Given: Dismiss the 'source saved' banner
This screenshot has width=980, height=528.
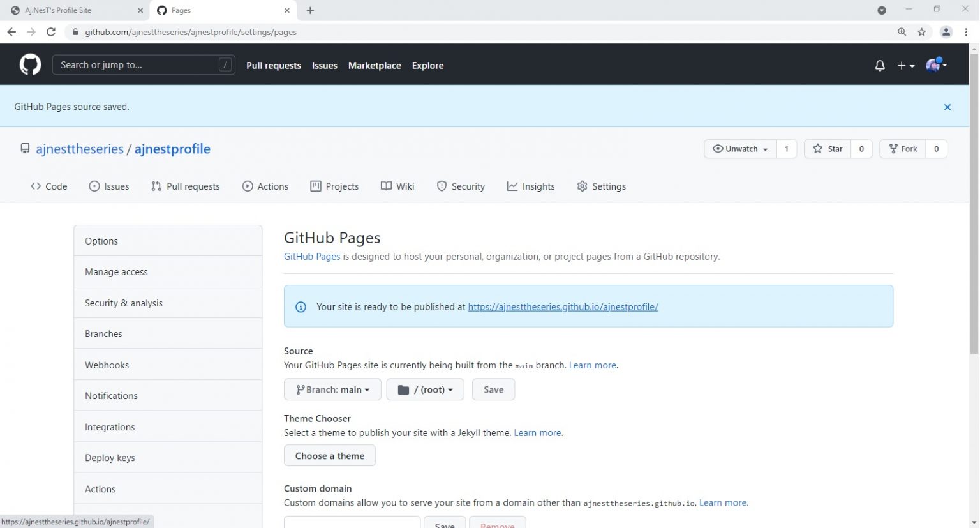Looking at the screenshot, I should click(947, 107).
